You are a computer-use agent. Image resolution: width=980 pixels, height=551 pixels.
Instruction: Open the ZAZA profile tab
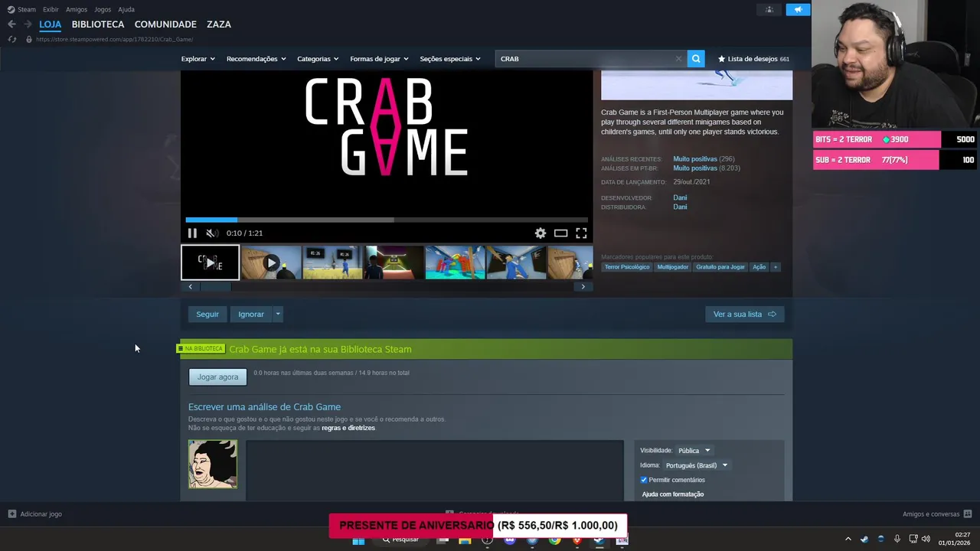point(218,24)
